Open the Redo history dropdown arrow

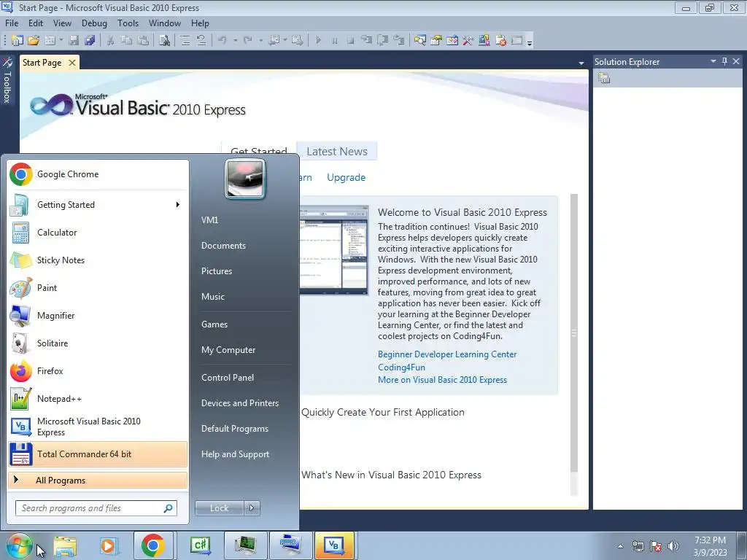260,41
